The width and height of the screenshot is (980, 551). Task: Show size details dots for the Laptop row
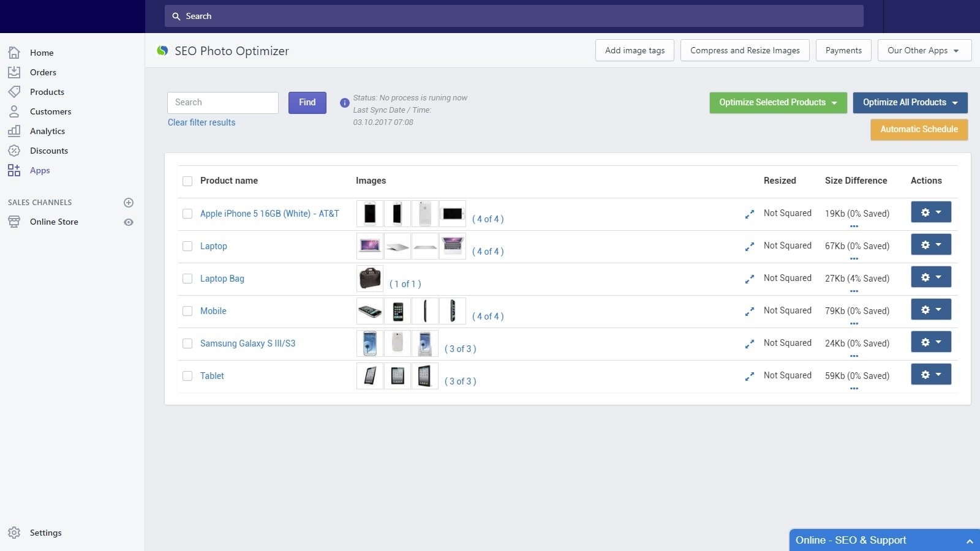click(854, 259)
